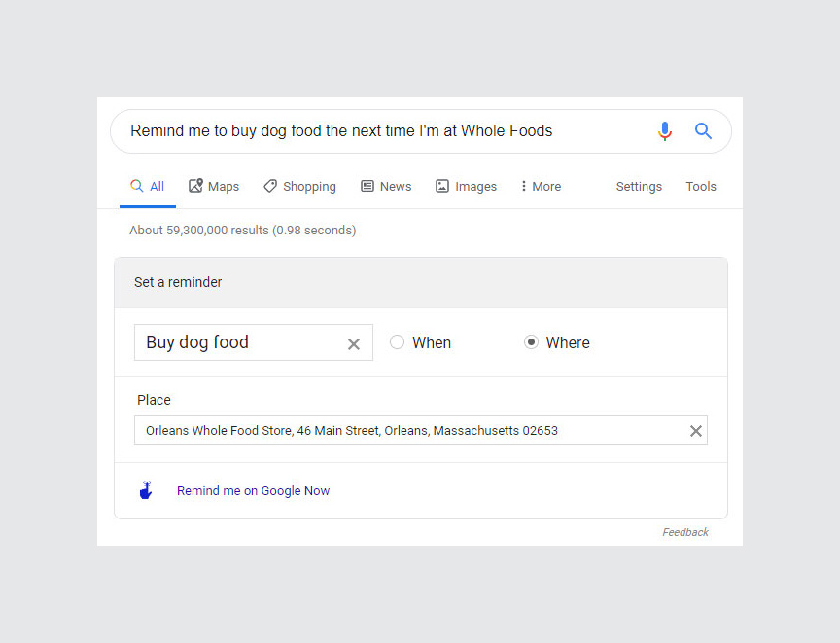Screen dimensions: 840x643
Task: Open search Settings
Action: pyautogui.click(x=639, y=187)
